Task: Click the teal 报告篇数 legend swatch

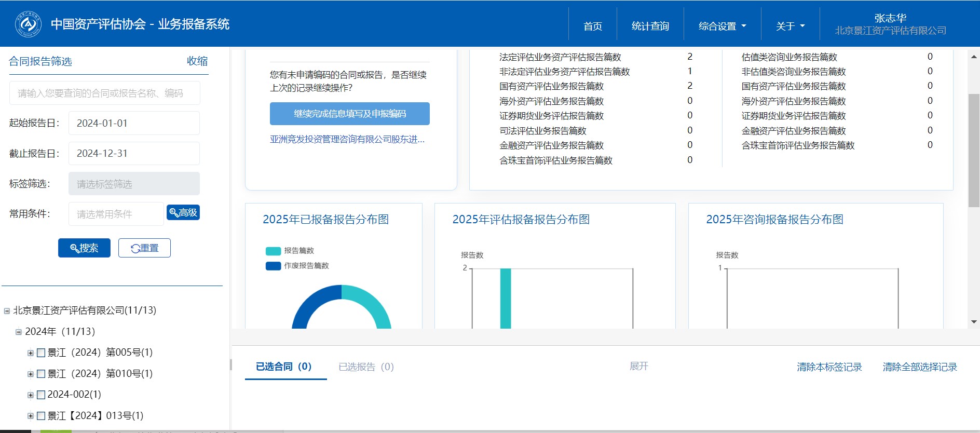Action: pyautogui.click(x=273, y=251)
